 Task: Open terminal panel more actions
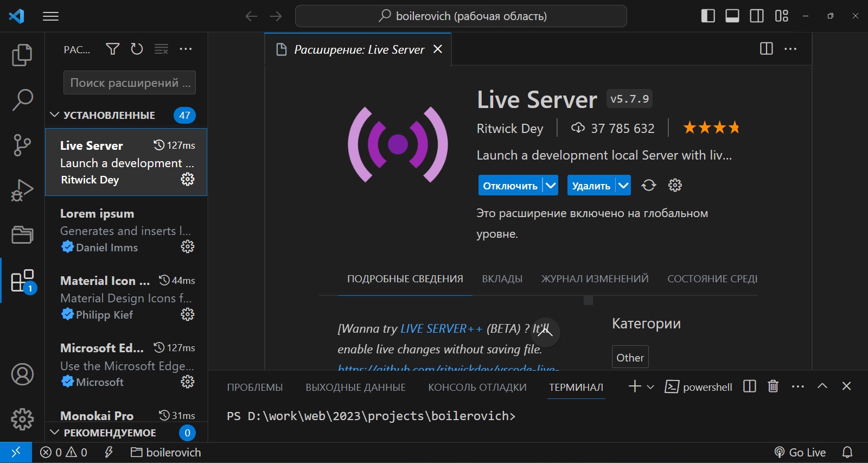pyautogui.click(x=798, y=386)
